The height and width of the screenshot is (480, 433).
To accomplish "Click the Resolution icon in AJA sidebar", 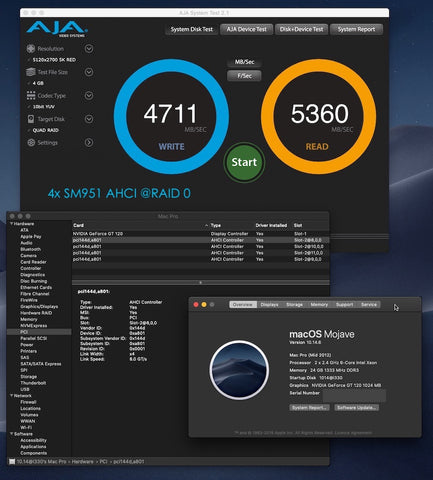I will tap(31, 49).
